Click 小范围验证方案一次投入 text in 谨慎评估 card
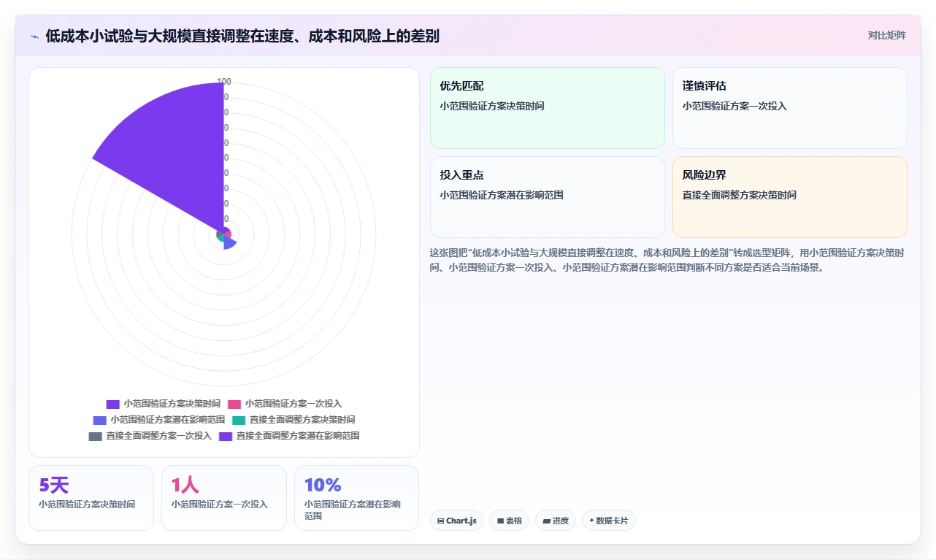This screenshot has height=560, width=936. (734, 106)
